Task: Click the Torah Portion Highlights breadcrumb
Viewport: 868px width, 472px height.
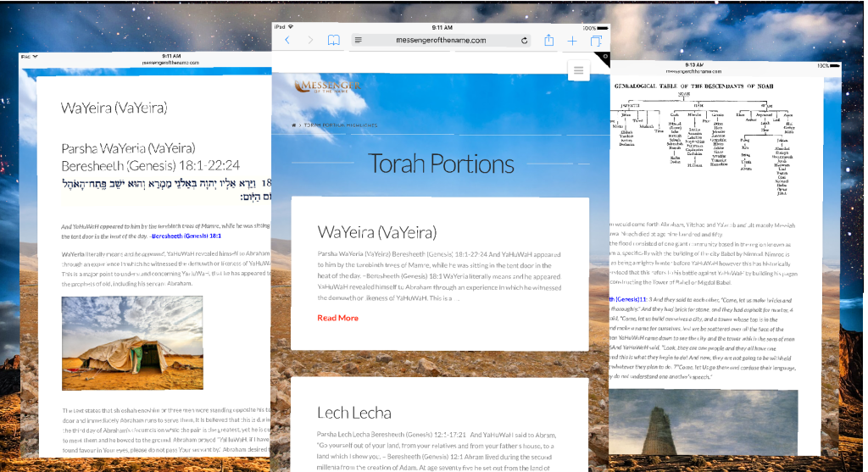Action: [x=341, y=125]
